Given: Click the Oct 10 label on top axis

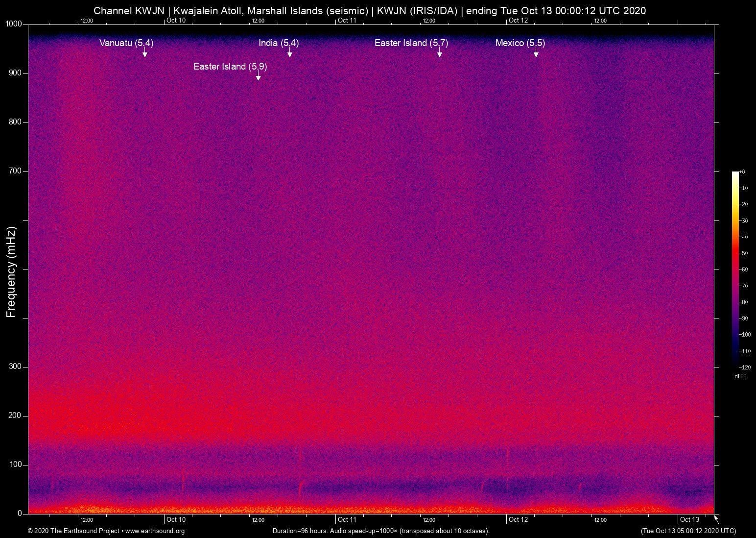Looking at the screenshot, I should 176,21.
